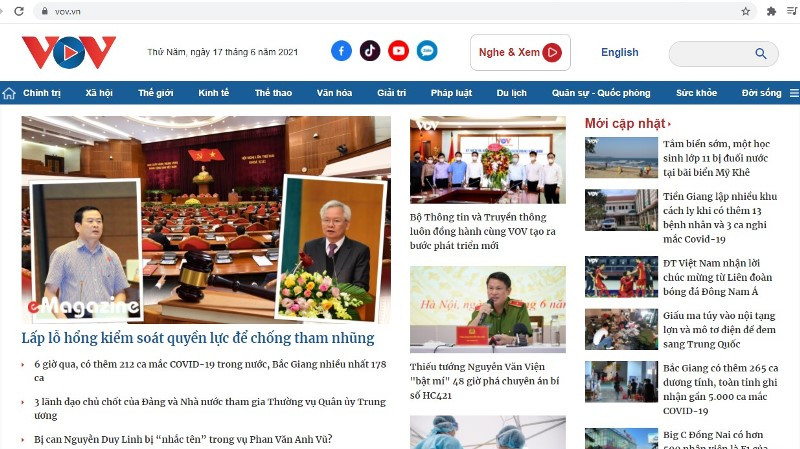Open VOV TikTok channel icon

(370, 51)
